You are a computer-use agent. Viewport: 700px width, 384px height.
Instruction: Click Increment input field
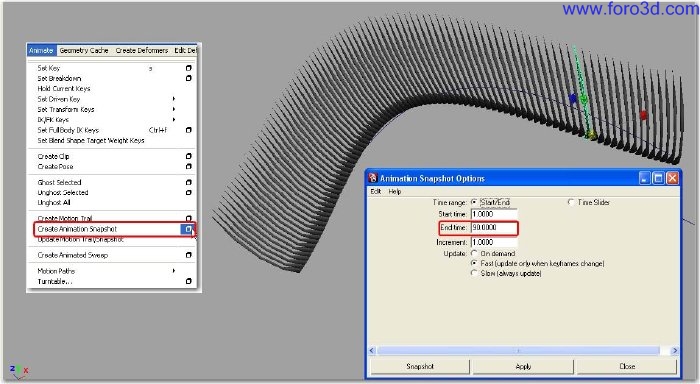[x=494, y=242]
